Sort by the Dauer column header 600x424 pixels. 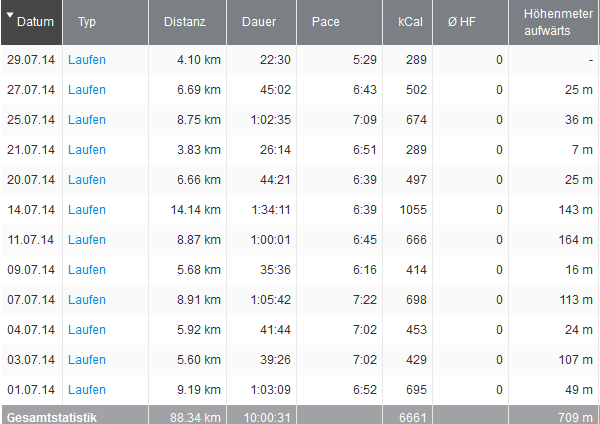(259, 21)
